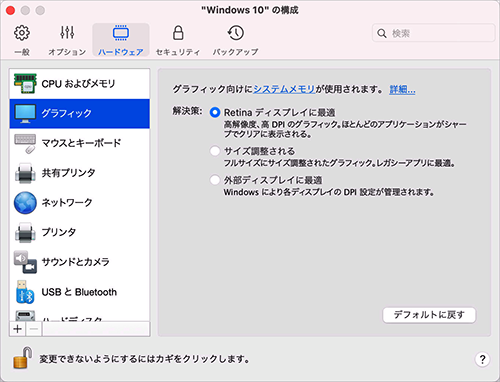Click the plus button to add hardware

(17, 329)
